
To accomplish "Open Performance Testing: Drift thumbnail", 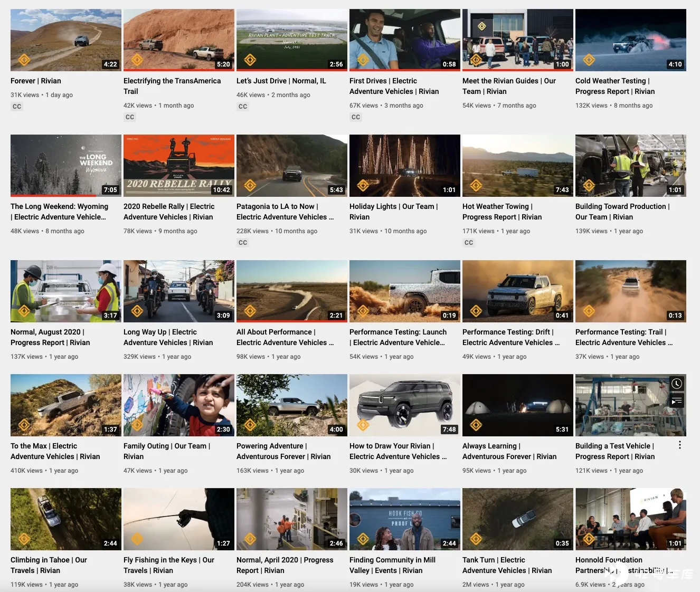I will [x=518, y=291].
